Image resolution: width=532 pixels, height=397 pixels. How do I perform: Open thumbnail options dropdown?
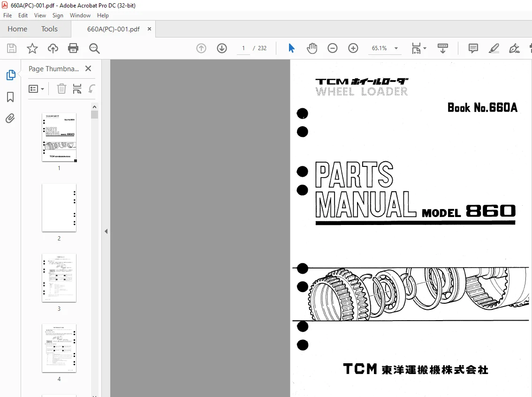pos(36,89)
